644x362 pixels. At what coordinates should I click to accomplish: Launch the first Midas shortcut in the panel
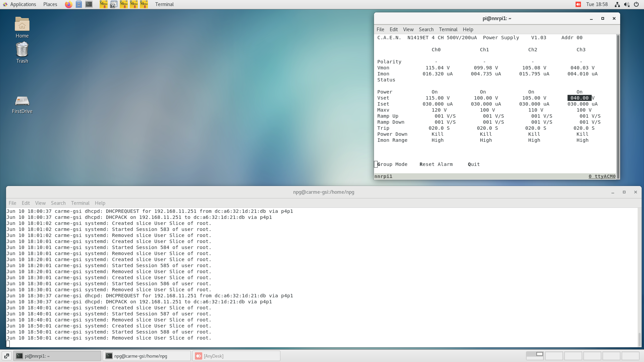pyautogui.click(x=103, y=4)
